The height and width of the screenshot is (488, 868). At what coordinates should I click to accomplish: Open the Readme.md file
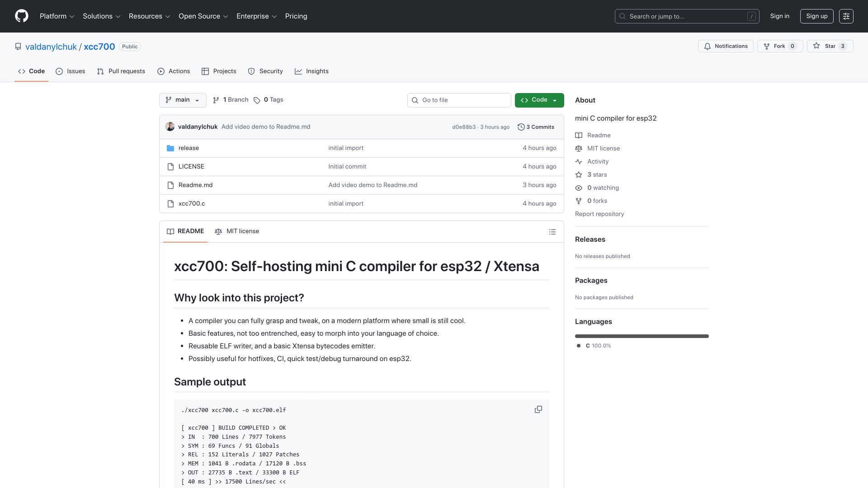click(x=195, y=185)
